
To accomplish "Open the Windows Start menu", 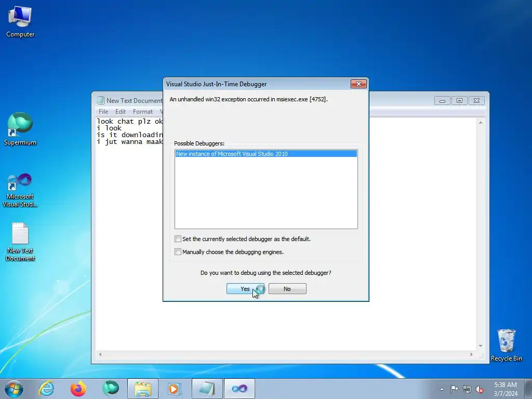I will (14, 389).
